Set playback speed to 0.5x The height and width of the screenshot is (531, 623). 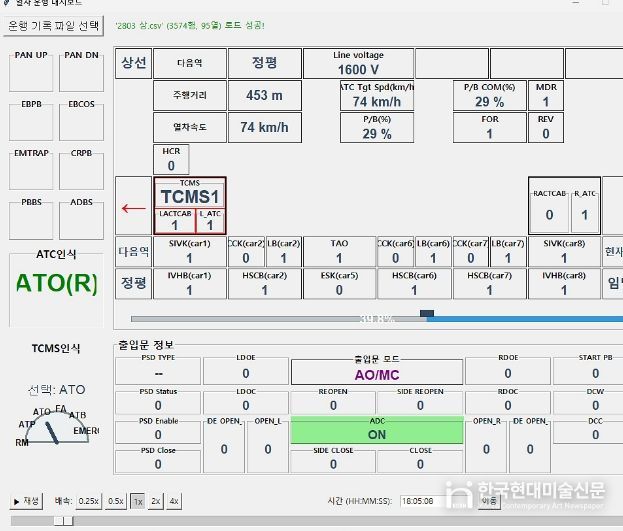[x=116, y=501]
